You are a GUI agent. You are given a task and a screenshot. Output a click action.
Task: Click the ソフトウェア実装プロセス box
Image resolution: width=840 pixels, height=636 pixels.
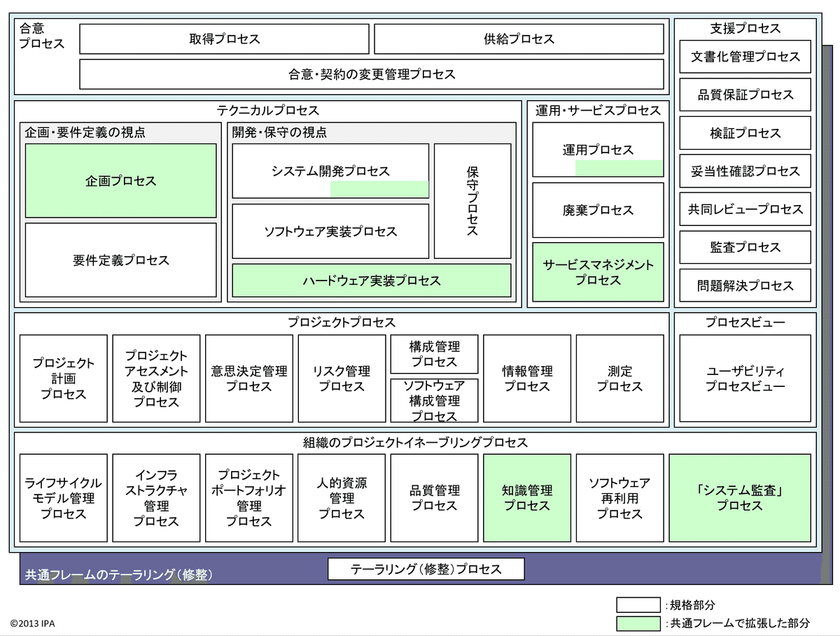(330, 232)
